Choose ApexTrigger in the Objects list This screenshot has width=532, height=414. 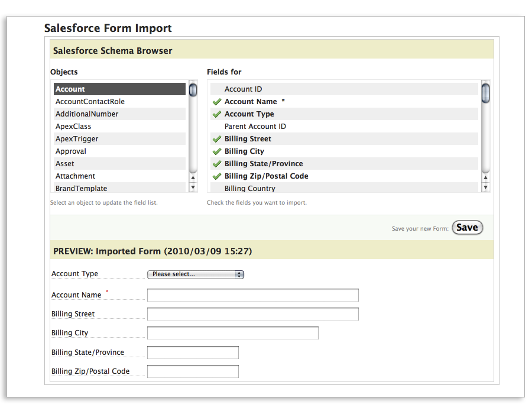click(77, 139)
